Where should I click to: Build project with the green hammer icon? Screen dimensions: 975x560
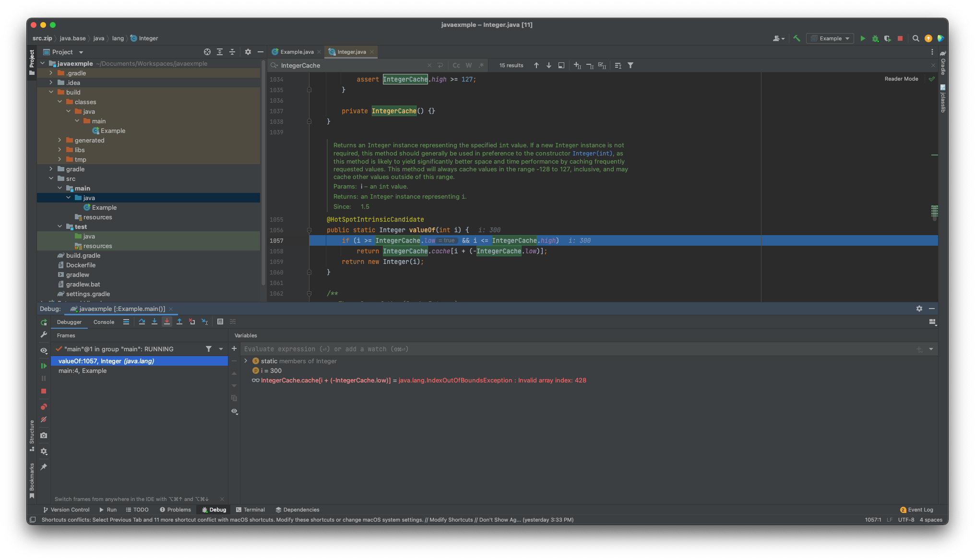pos(797,38)
